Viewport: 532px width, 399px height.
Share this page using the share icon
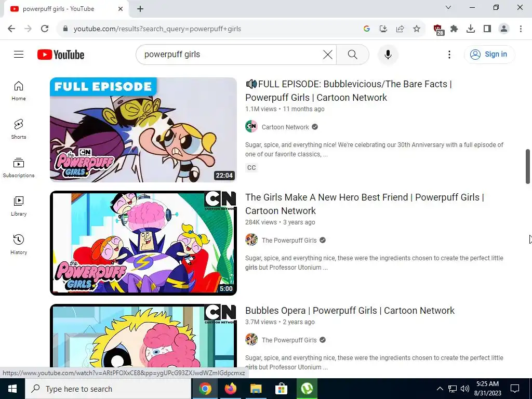pyautogui.click(x=400, y=29)
